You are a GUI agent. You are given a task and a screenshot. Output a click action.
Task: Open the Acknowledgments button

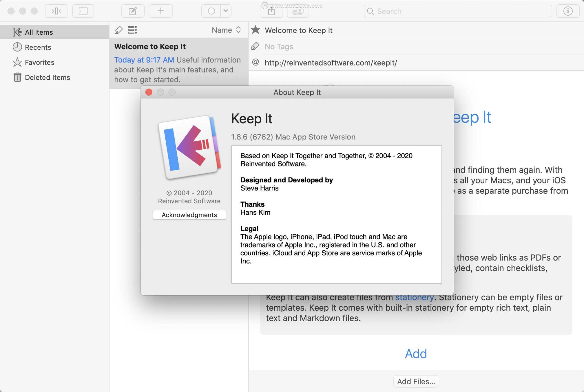[189, 214]
